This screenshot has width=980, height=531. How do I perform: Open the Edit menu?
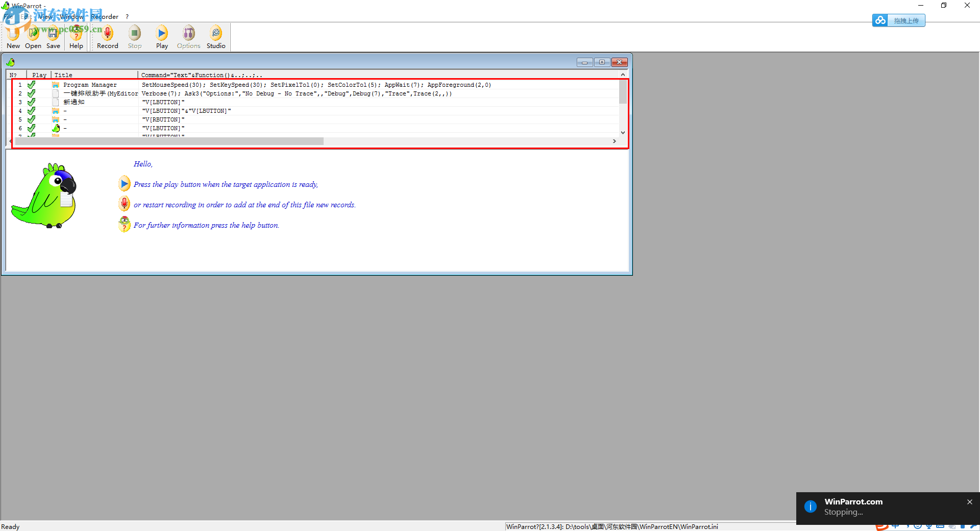coord(26,16)
